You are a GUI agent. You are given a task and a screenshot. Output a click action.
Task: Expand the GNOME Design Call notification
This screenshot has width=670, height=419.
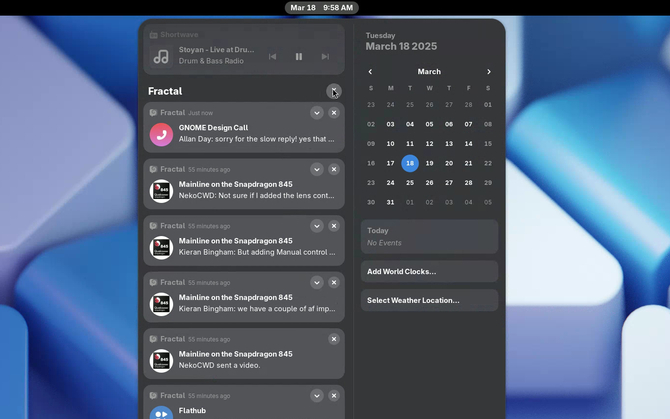[x=317, y=113]
